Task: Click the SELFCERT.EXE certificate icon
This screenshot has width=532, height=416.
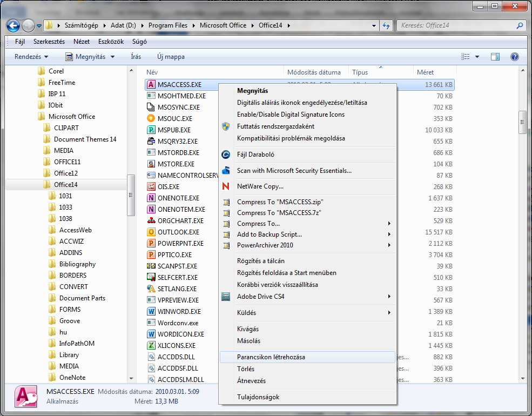Action: (151, 277)
